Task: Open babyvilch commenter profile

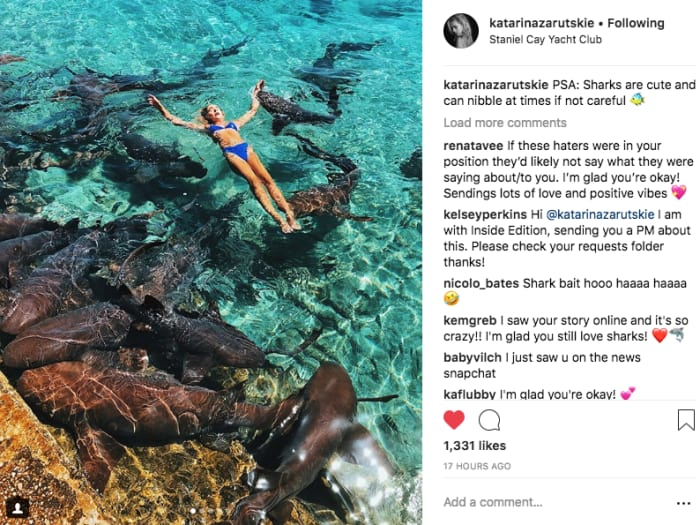Action: (x=472, y=357)
